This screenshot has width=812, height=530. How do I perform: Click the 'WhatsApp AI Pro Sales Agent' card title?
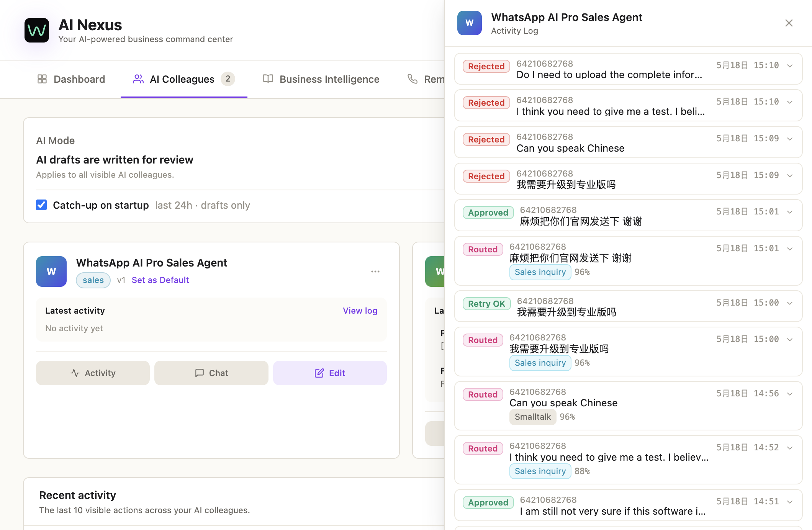(x=152, y=263)
